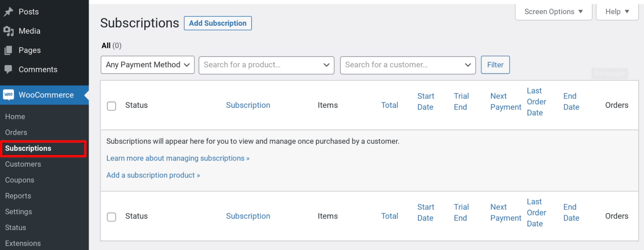The width and height of the screenshot is (644, 250).
Task: Open Orders in the WooCommerce submenu
Action: pyautogui.click(x=16, y=132)
